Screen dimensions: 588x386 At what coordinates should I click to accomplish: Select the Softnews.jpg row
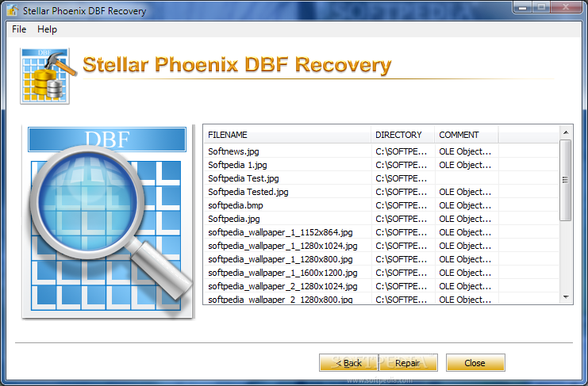tap(381, 151)
